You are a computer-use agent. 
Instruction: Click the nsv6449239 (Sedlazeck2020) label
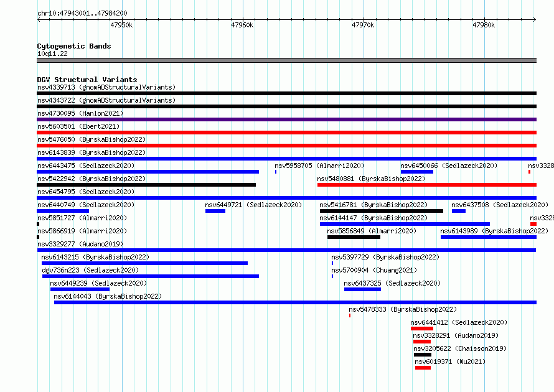tap(98, 283)
